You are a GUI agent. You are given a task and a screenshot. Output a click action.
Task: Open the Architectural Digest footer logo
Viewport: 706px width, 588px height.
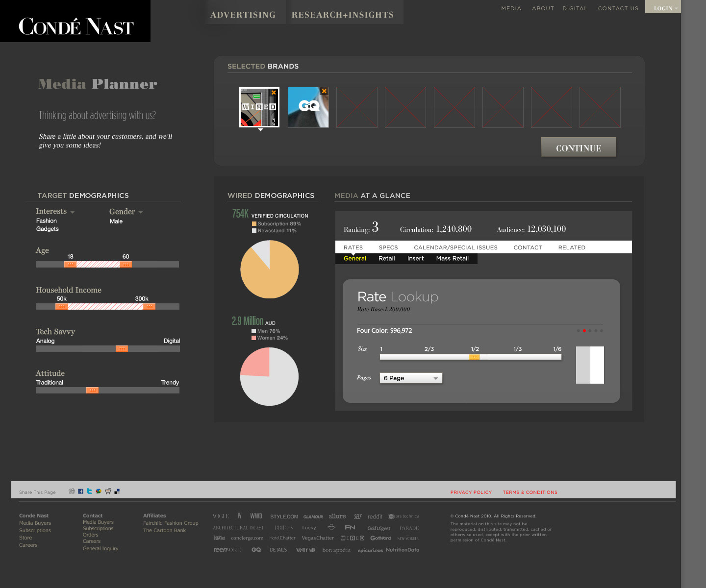click(x=238, y=528)
